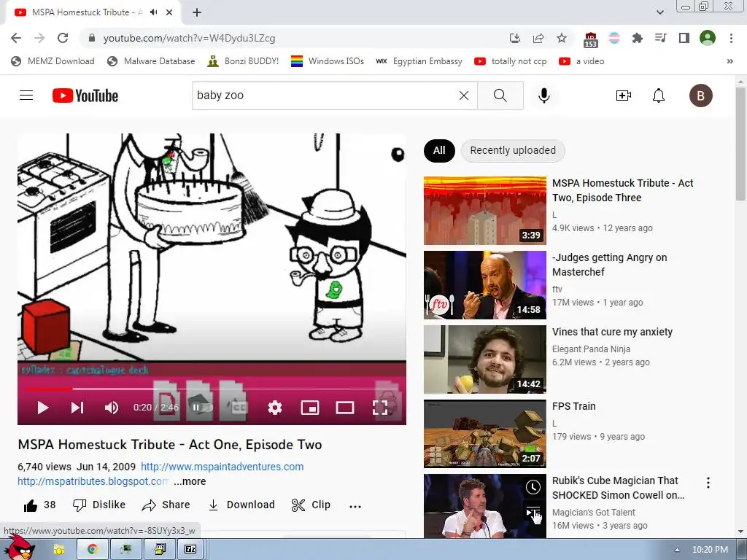Image resolution: width=747 pixels, height=560 pixels.
Task: Mute the tab via speaker icon
Action: coord(153,12)
